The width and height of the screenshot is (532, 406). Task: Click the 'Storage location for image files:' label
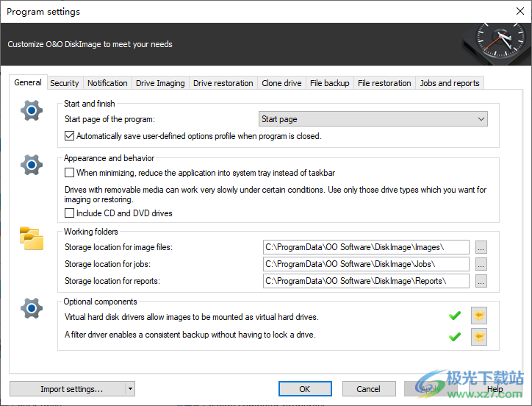(118, 247)
